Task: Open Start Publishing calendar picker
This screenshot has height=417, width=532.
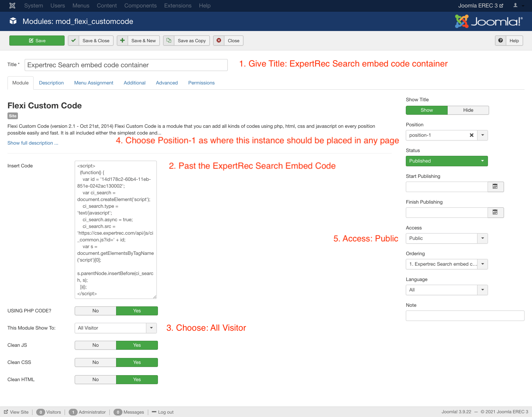Action: pos(495,187)
